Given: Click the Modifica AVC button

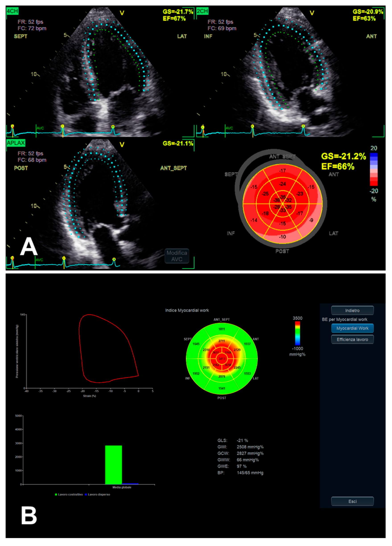Looking at the screenshot, I should [x=177, y=256].
